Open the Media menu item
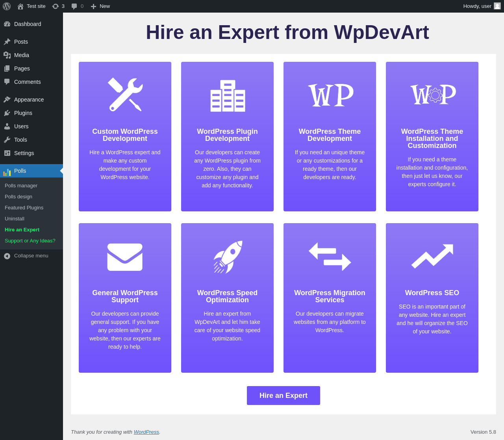Viewport: 504px width, 440px height. click(31, 55)
